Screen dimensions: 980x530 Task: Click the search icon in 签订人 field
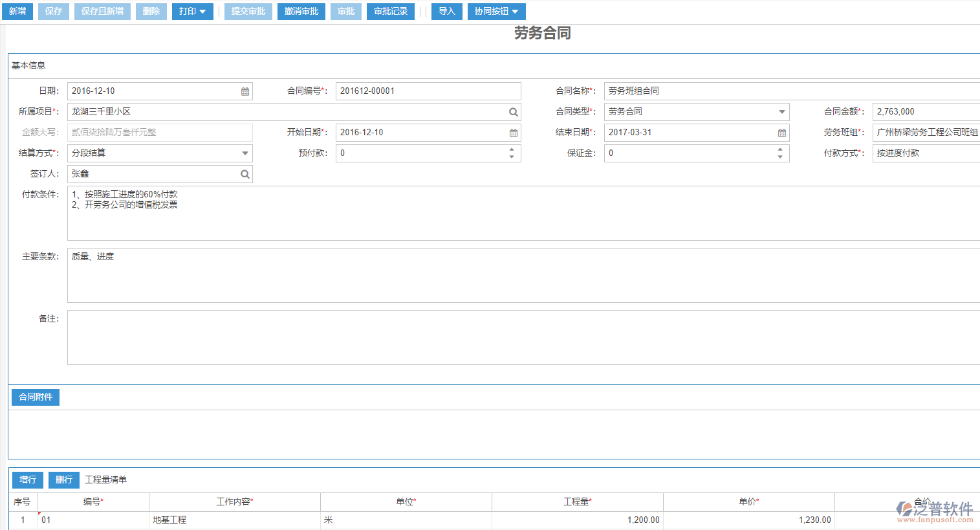coord(245,174)
